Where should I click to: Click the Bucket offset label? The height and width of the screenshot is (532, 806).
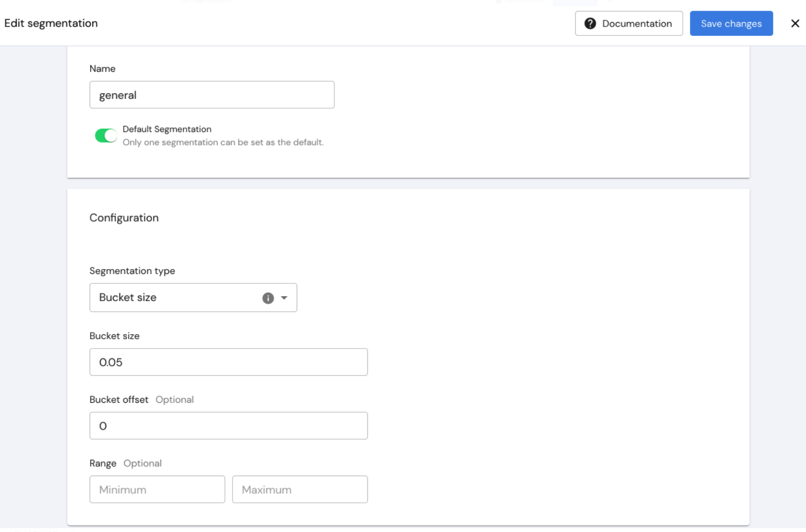point(119,399)
